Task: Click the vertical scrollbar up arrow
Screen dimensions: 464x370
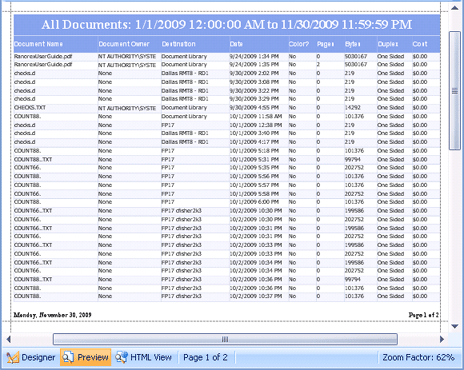Action: tap(455, 8)
